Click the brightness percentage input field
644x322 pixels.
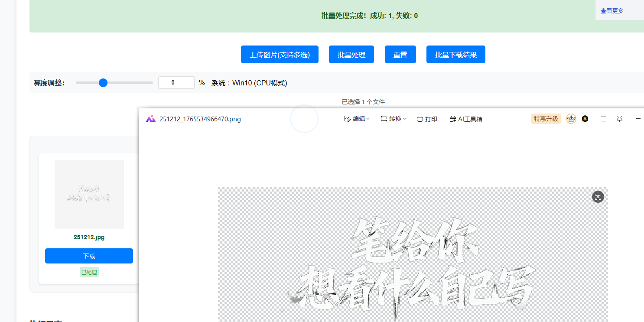[176, 83]
